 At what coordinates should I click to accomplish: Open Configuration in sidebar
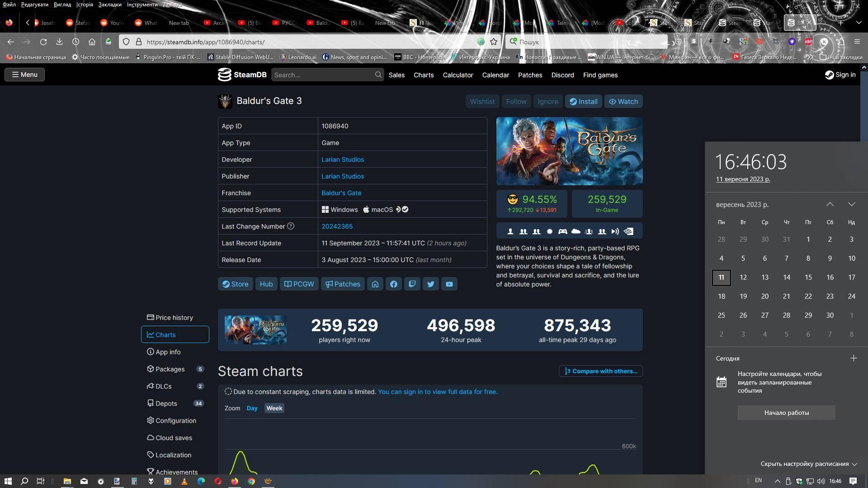tap(175, 421)
